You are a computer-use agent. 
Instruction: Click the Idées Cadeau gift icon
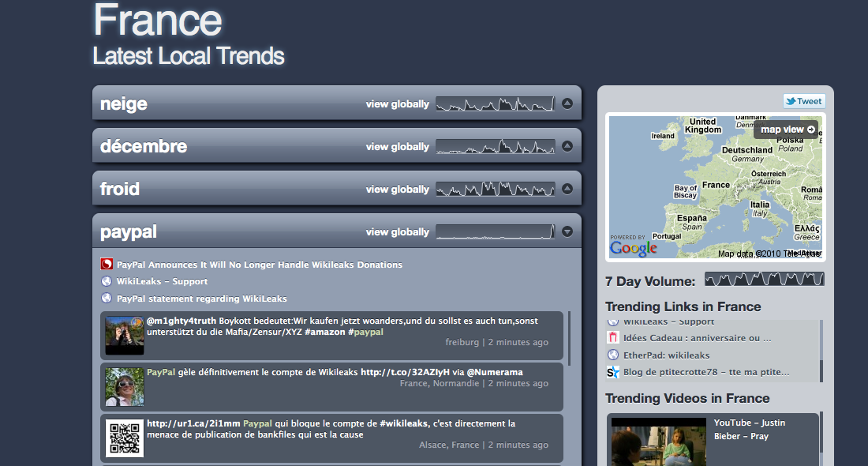pos(613,338)
